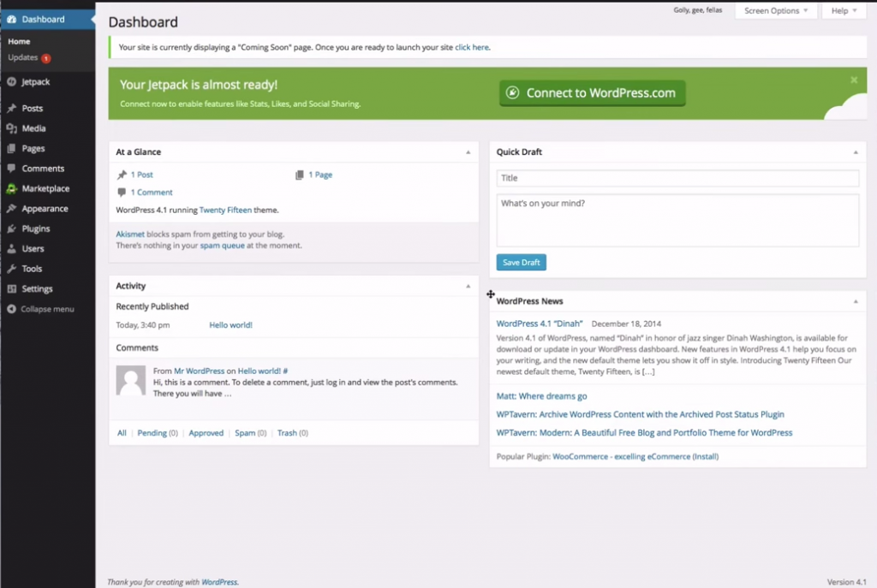This screenshot has width=877, height=588.
Task: Click the Users person icon
Action: pos(11,249)
